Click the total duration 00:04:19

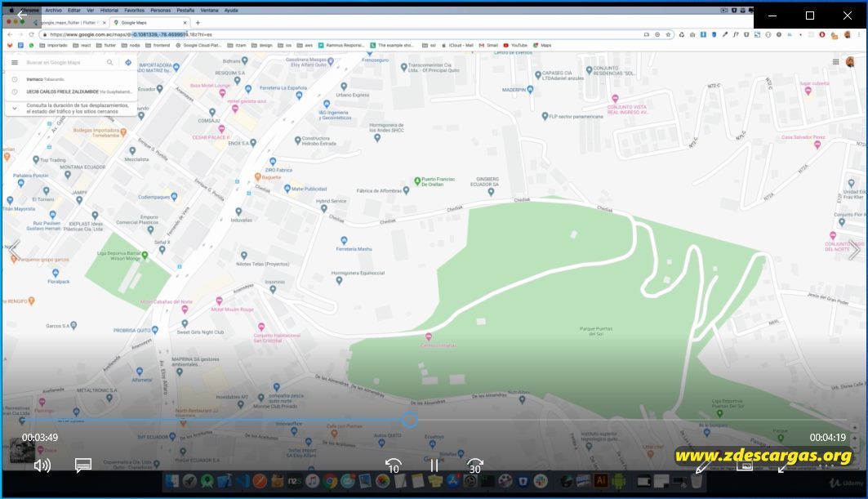828,438
